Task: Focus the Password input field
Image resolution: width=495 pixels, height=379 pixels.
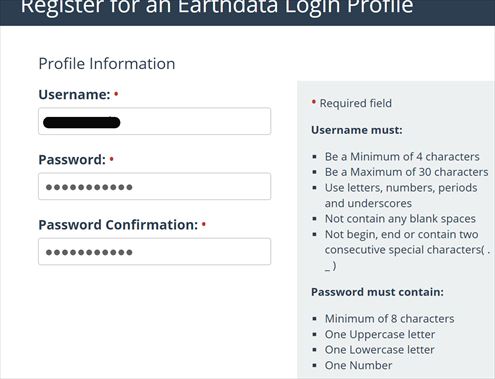Action: (155, 187)
